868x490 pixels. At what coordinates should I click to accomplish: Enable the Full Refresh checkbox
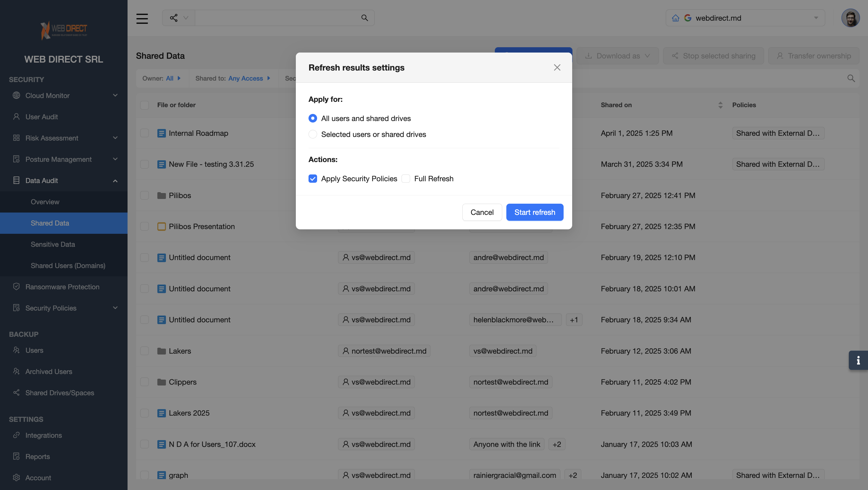[406, 179]
